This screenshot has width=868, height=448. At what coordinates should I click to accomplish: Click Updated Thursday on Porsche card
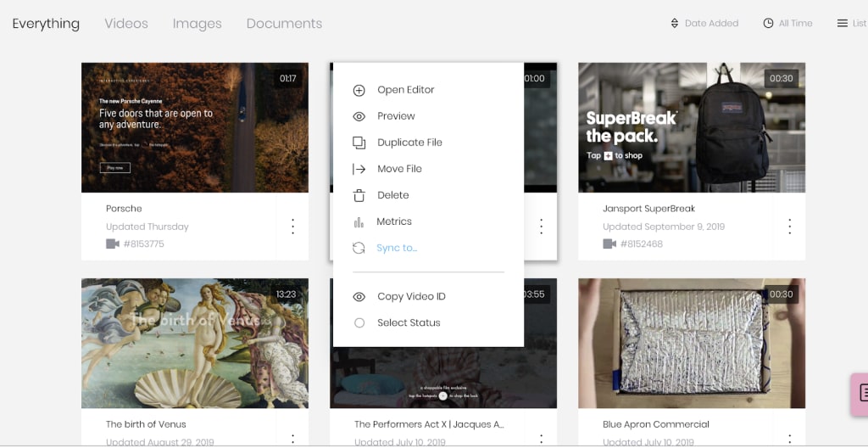pos(147,227)
